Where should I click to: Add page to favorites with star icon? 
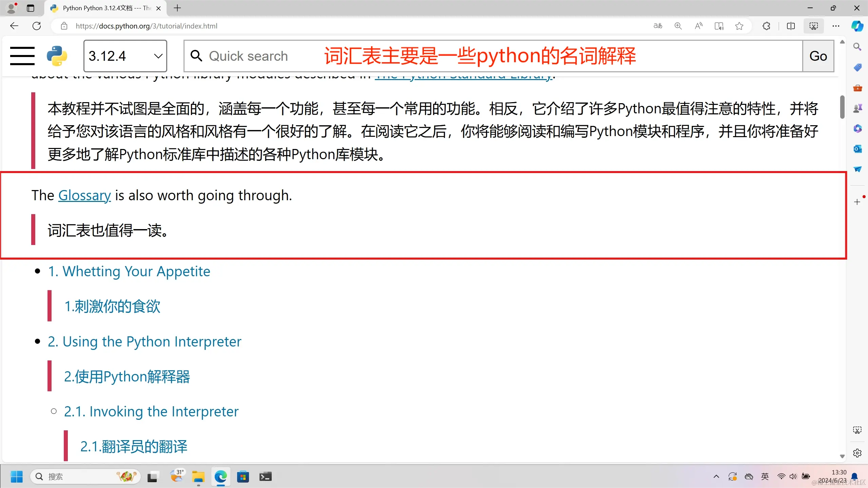739,26
